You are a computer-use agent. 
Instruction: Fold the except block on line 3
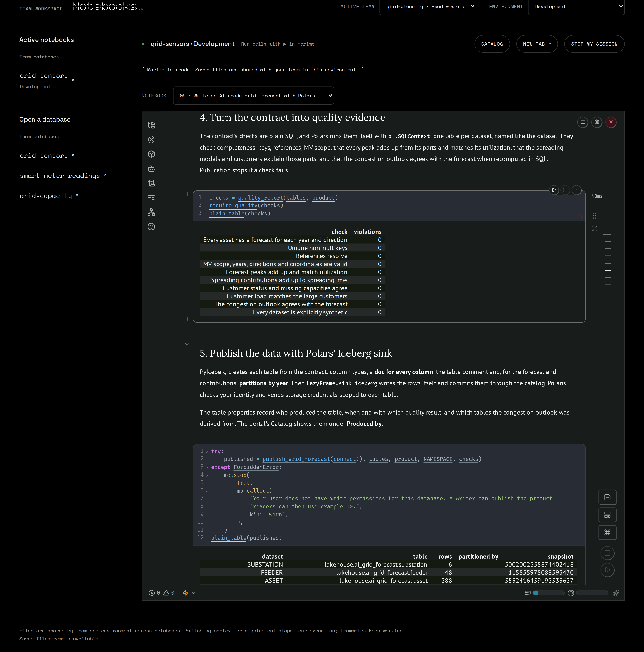click(207, 467)
